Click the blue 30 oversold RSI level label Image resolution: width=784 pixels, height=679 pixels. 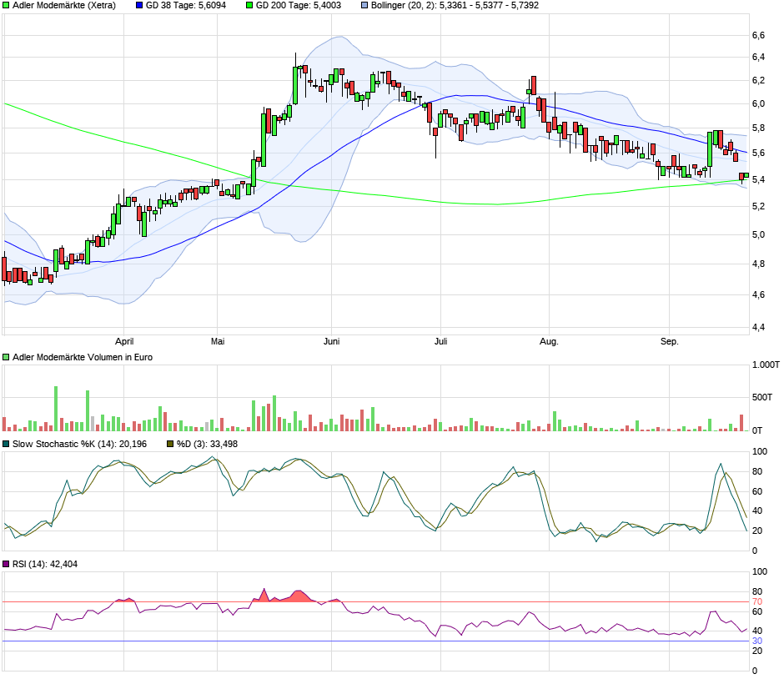tap(757, 641)
